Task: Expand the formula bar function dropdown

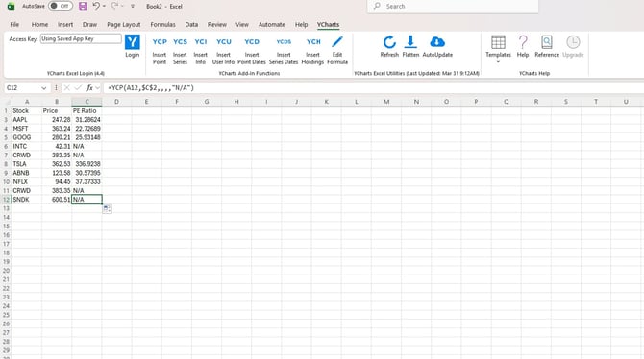Action: point(97,88)
